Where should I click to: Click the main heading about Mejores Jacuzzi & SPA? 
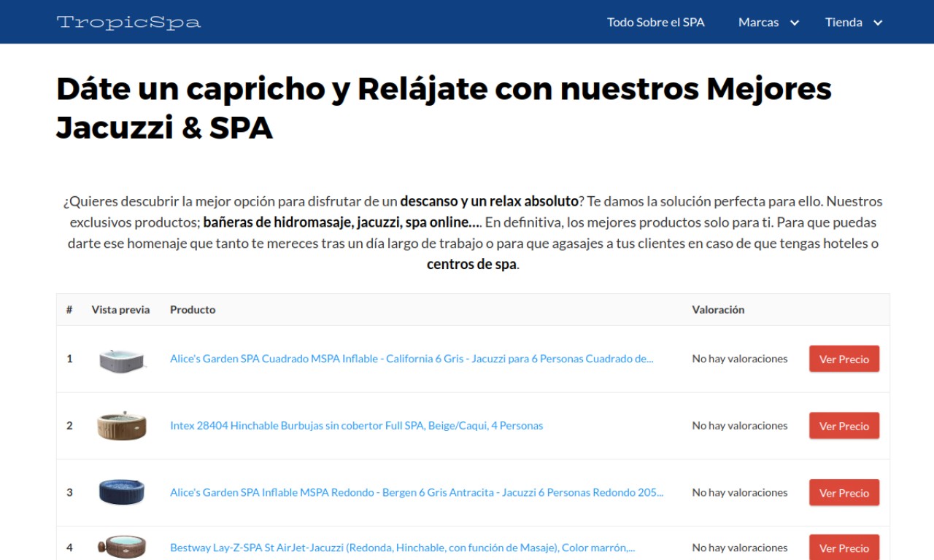444,108
